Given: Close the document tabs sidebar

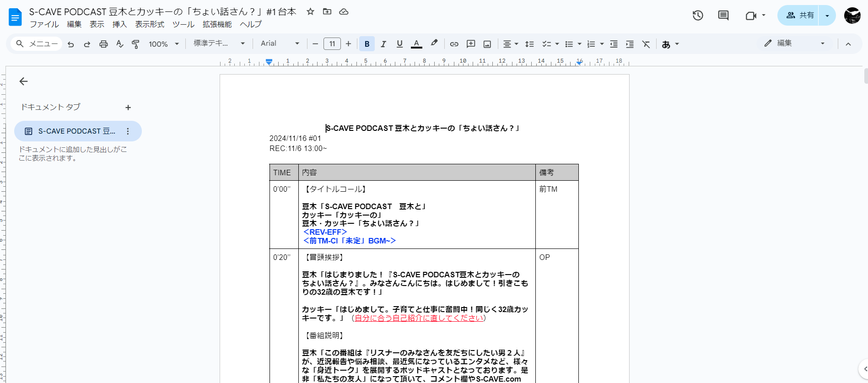Looking at the screenshot, I should [x=23, y=81].
